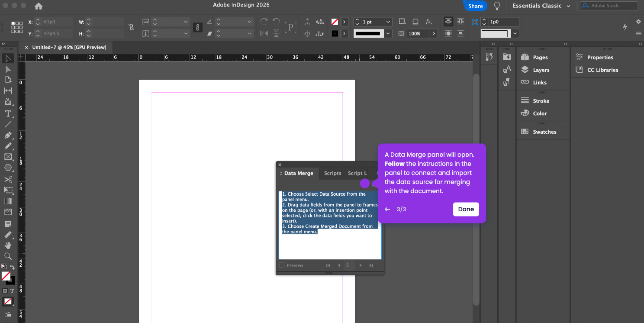Select the Pencil tool
Image resolution: width=644 pixels, height=323 pixels.
pyautogui.click(x=8, y=146)
